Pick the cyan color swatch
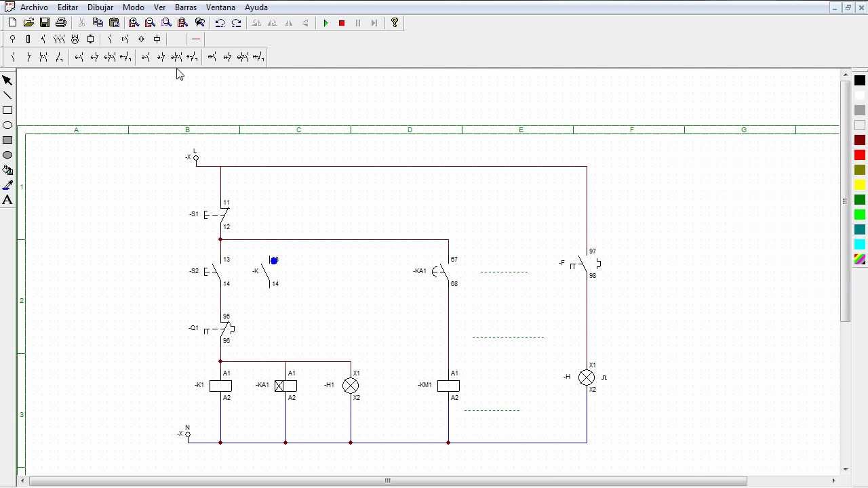868x488 pixels. point(860,245)
